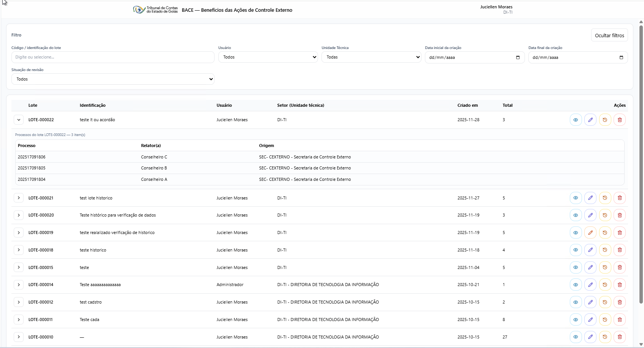Viewport: 644px width, 348px height.
Task: Open the Usuário dropdown filter
Action: (x=268, y=57)
